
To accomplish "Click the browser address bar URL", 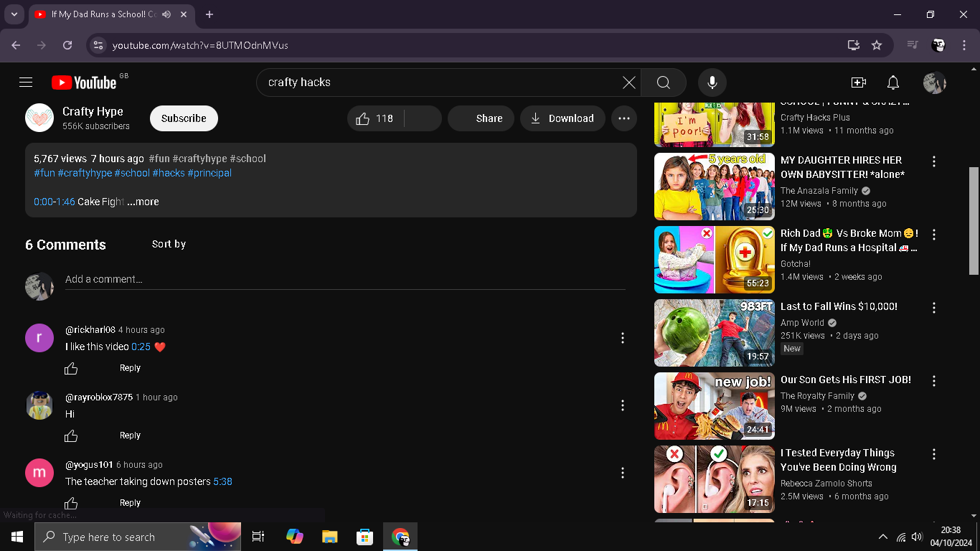I will (200, 45).
